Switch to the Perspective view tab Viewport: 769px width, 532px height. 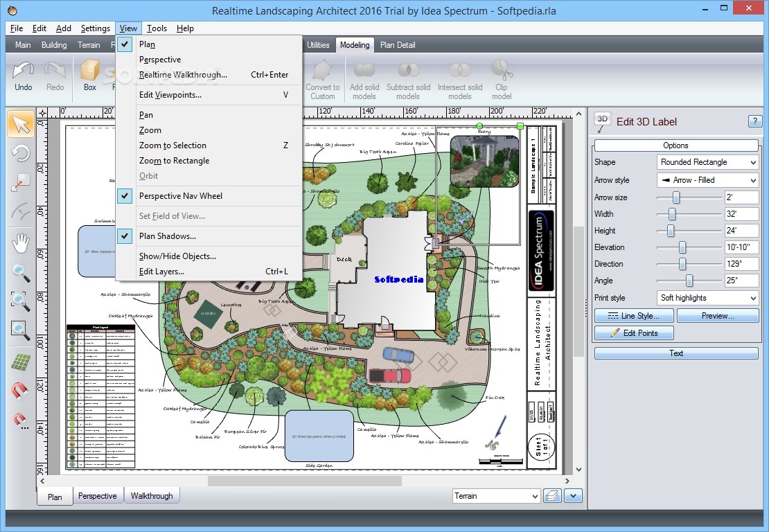point(97,496)
